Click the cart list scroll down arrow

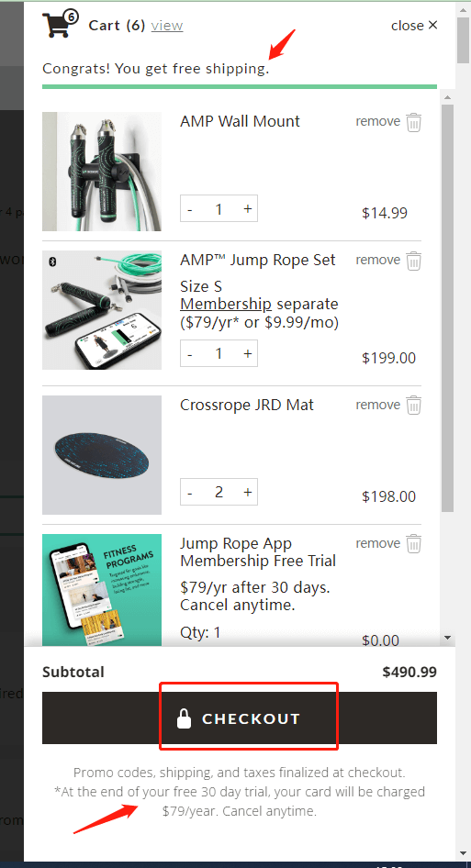point(448,639)
